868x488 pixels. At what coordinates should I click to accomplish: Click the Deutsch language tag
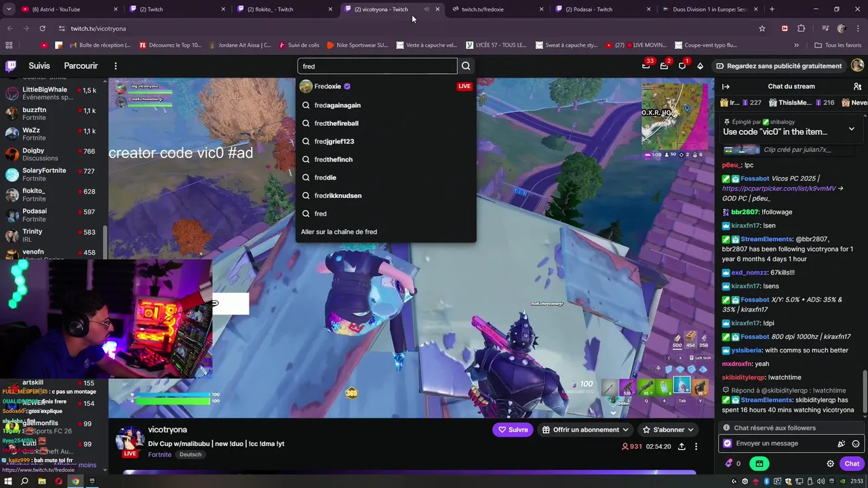pos(191,454)
